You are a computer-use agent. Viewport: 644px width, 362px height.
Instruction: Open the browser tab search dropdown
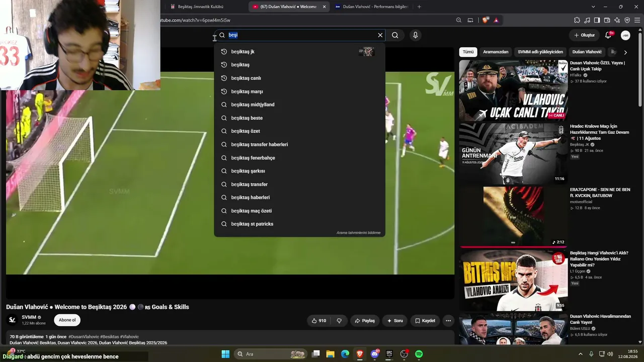tap(593, 7)
